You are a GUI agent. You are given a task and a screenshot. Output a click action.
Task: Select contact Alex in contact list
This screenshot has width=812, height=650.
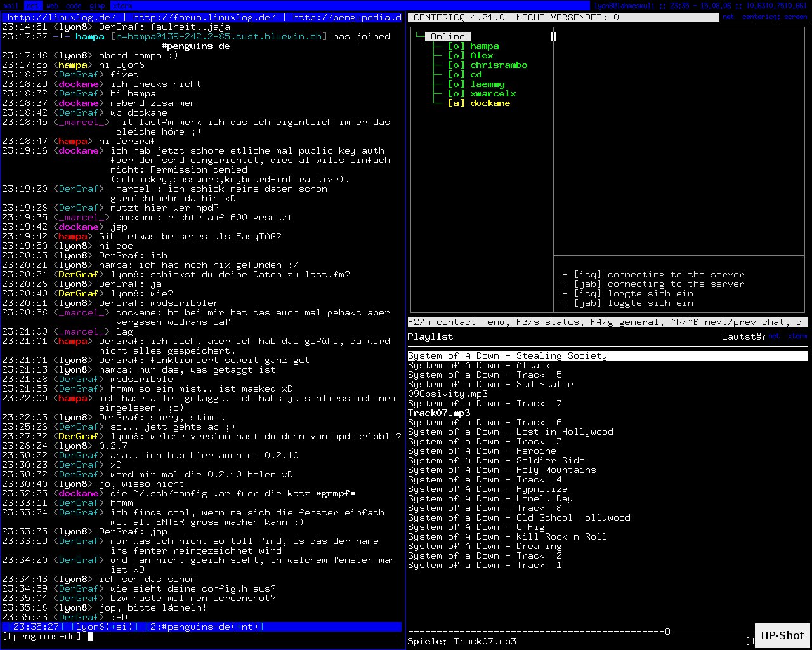(x=481, y=56)
